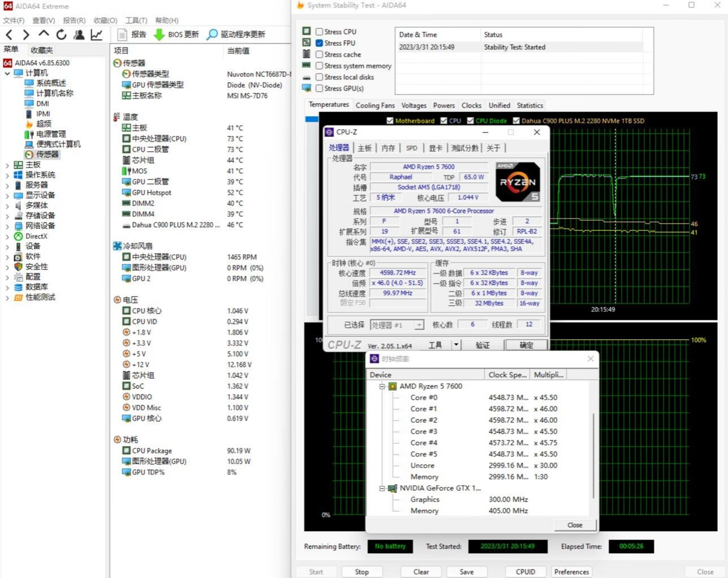Click the 收藏夹 favorites panel header

42,50
